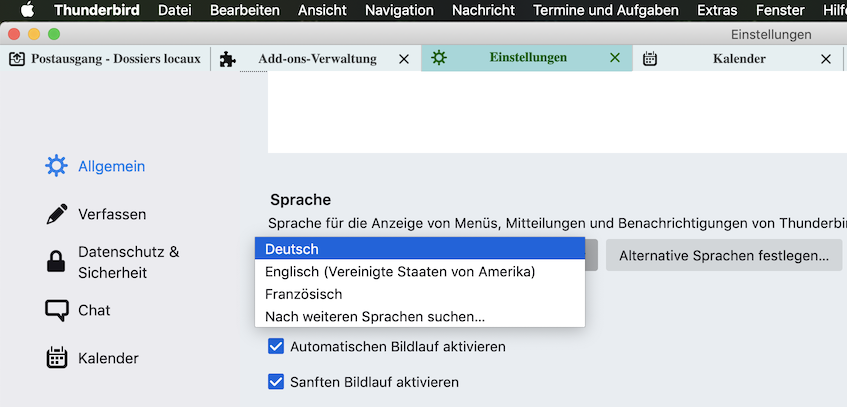Disable Sanften Bildlauf aktivieren checkbox
Viewport: 847px width, 407px height.
point(276,382)
